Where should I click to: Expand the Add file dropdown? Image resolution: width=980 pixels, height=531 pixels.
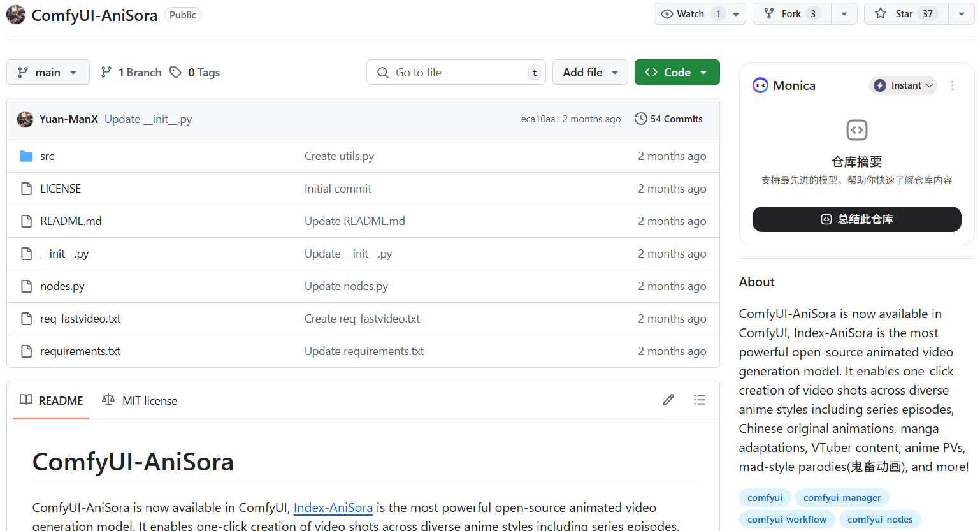pos(590,73)
